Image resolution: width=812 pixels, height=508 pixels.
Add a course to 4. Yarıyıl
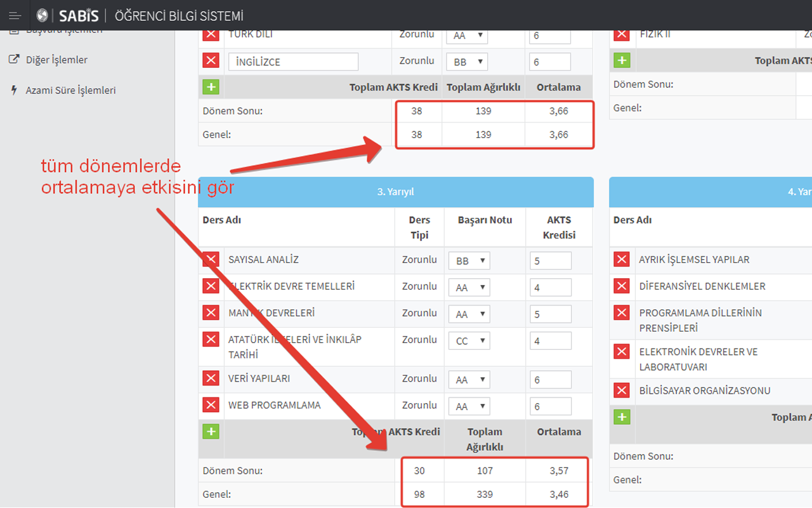coord(622,417)
